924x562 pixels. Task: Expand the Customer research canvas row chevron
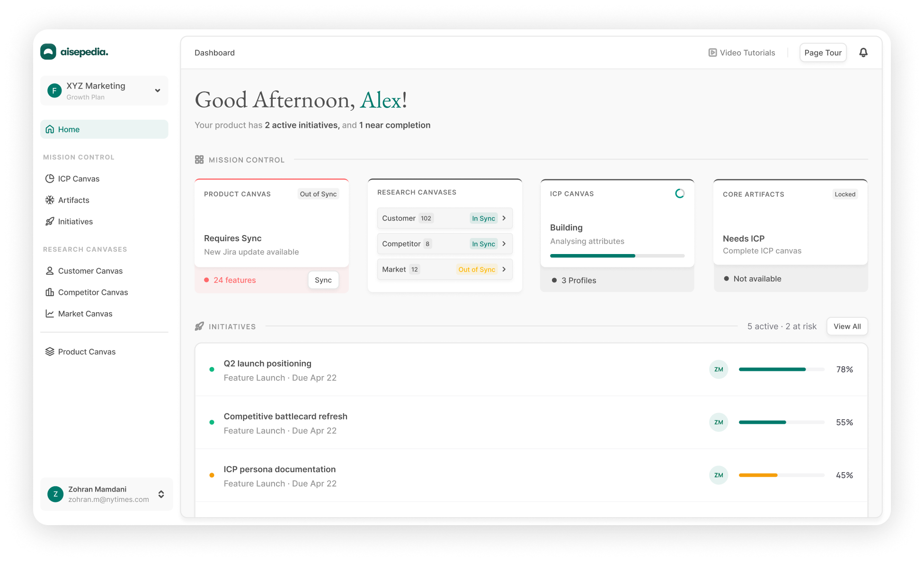pos(504,218)
